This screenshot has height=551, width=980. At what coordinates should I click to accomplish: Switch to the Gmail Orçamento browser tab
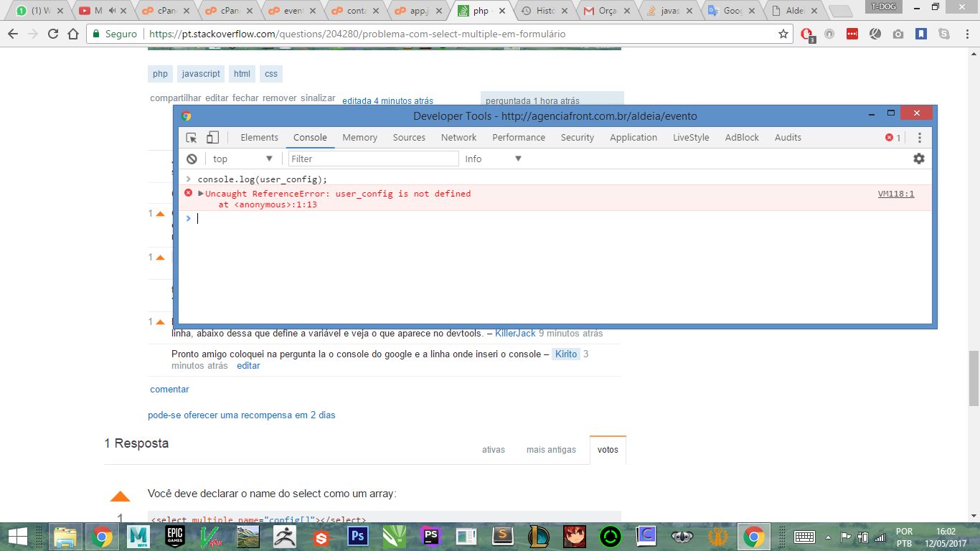tap(606, 11)
